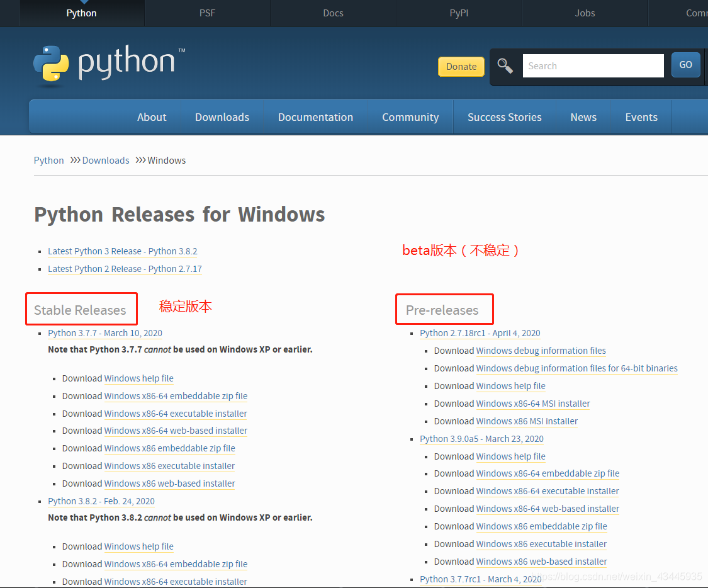Download Windows help file under Python 2.7.18rc1
The height and width of the screenshot is (588, 708).
pyautogui.click(x=510, y=386)
